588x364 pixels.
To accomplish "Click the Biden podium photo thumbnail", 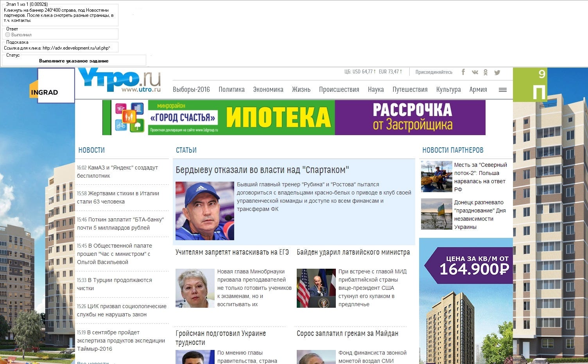I will [x=316, y=288].
